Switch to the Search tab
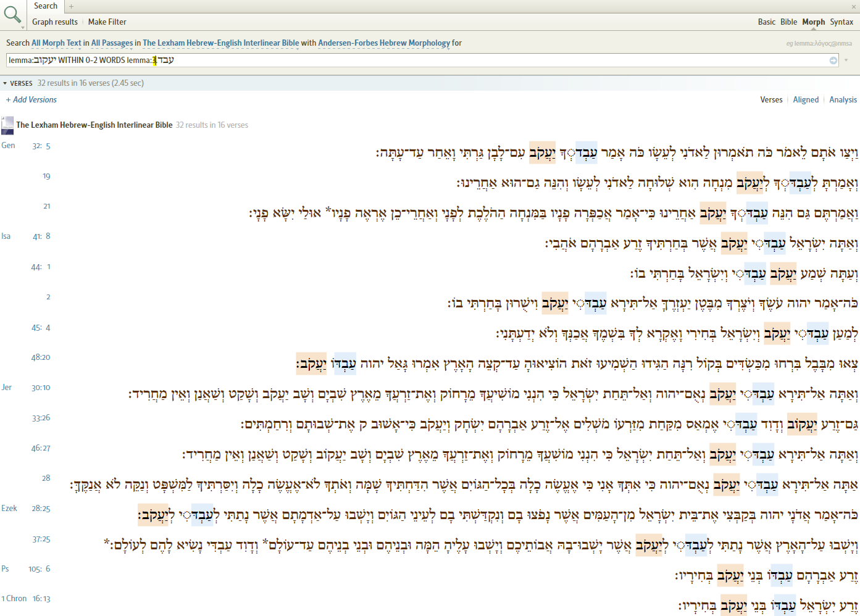The image size is (860, 616). click(x=46, y=6)
